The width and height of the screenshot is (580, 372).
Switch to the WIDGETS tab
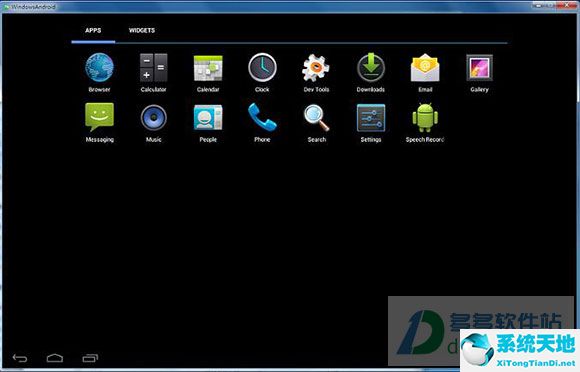(x=142, y=30)
